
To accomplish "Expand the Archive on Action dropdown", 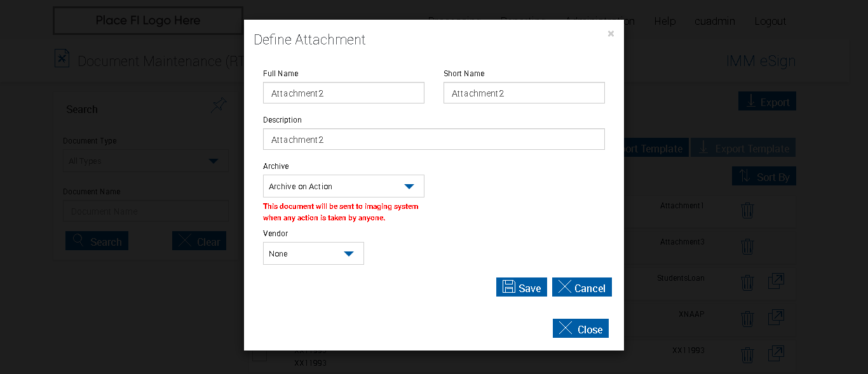I will pyautogui.click(x=343, y=186).
